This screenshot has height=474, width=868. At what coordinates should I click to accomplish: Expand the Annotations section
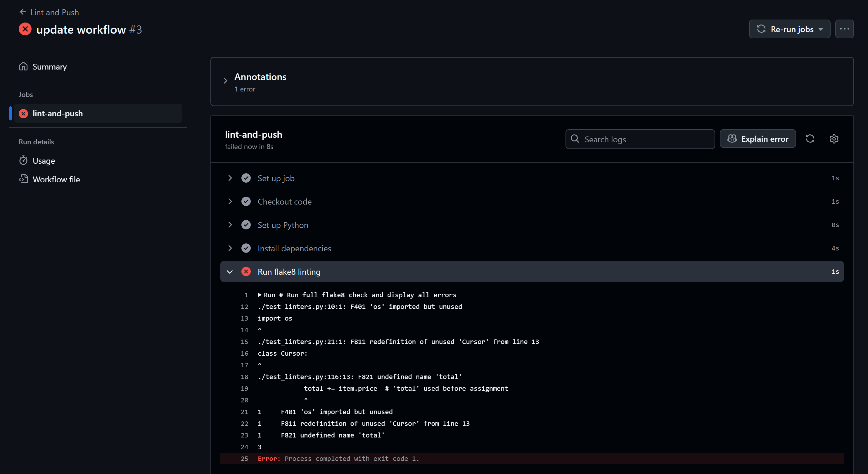[x=225, y=81]
